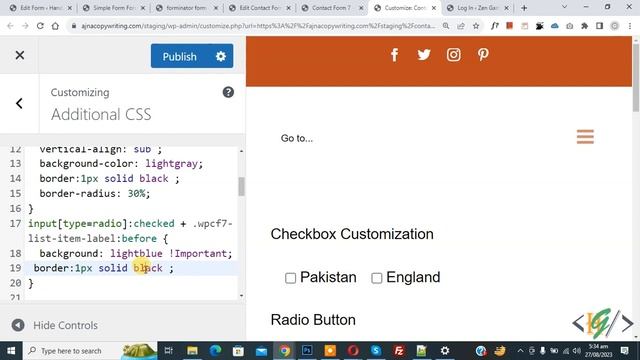The height and width of the screenshot is (360, 640).
Task: Switch to Contact Form 7 browser tab
Action: tap(330, 8)
